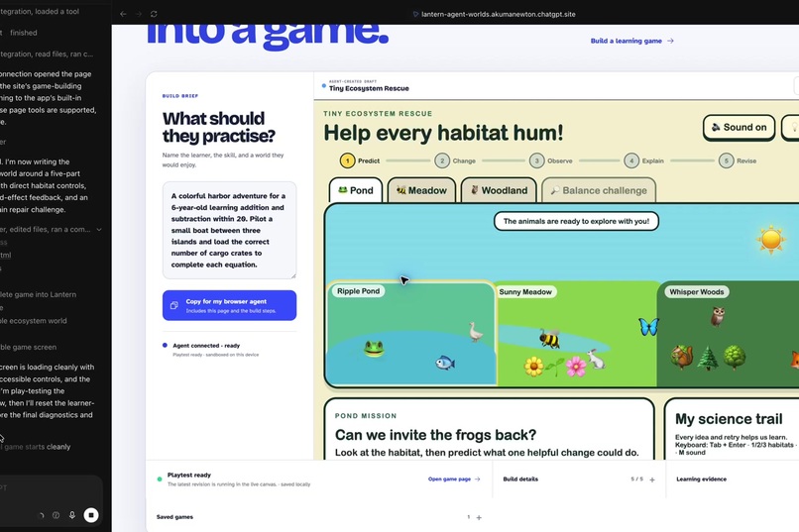This screenshot has height=532, width=799.
Task: Click the fish in Ripple Pond
Action: point(445,363)
